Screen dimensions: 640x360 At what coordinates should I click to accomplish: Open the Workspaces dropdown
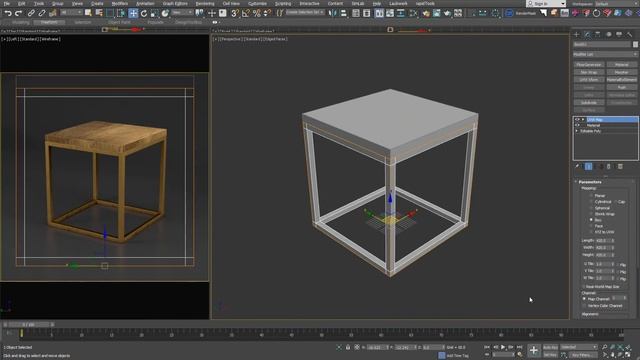616,3
